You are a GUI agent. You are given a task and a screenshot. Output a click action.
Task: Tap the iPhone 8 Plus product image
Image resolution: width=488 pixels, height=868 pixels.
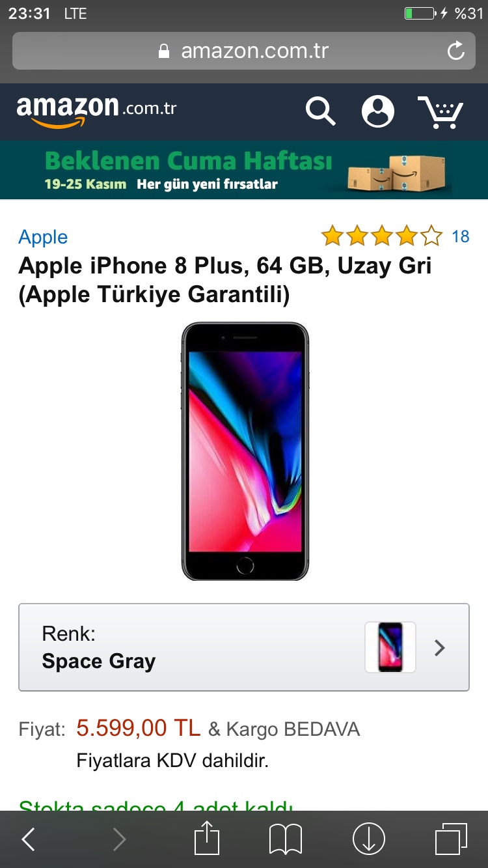tap(245, 451)
